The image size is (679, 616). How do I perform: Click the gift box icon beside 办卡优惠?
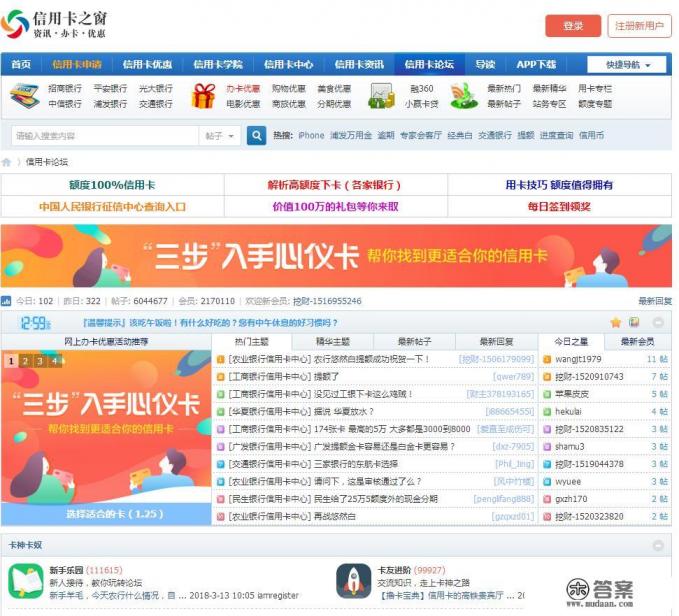pyautogui.click(x=204, y=96)
